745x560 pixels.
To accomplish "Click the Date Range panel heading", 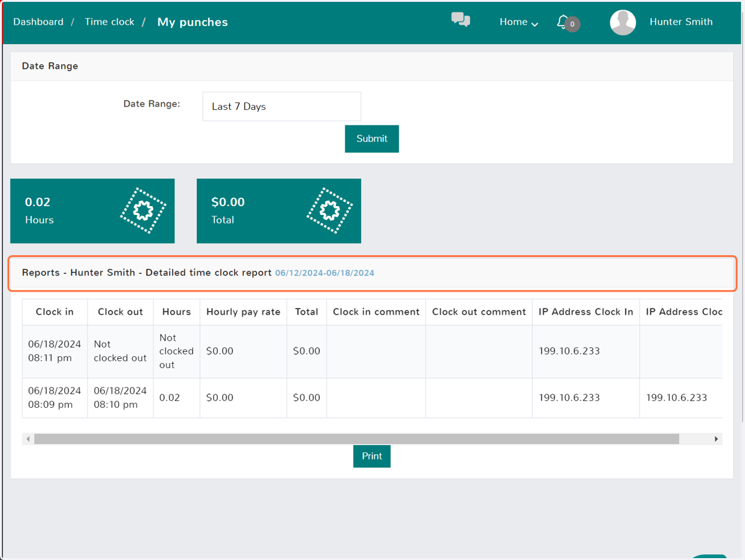I will tap(50, 66).
